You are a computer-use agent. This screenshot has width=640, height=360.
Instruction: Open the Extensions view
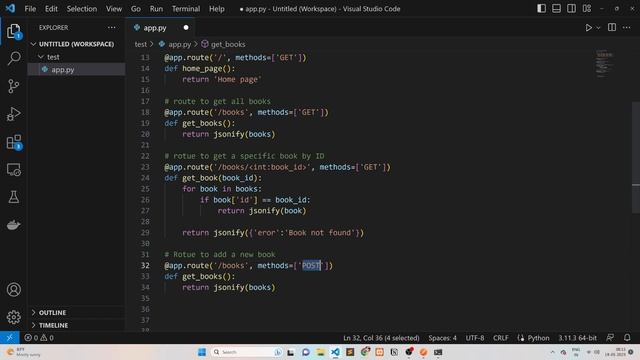[x=13, y=142]
